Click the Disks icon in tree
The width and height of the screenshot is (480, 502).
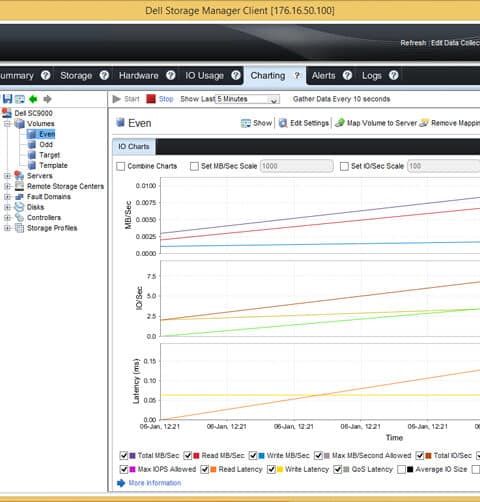coord(19,207)
